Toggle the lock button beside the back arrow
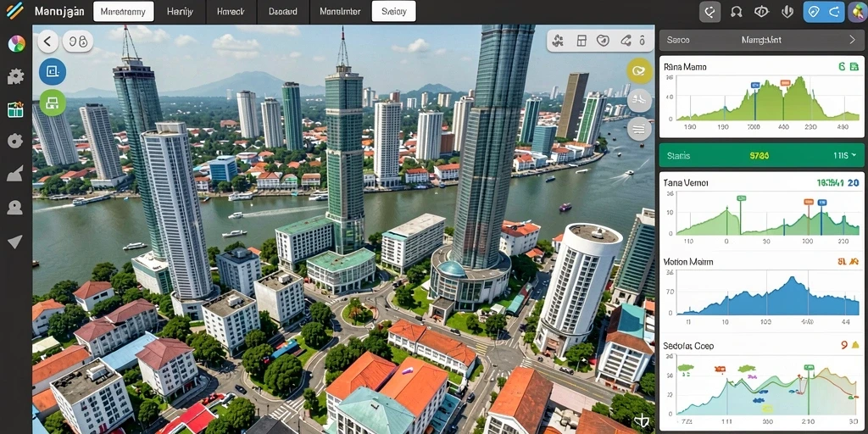This screenshot has width=868, height=434. click(x=78, y=41)
